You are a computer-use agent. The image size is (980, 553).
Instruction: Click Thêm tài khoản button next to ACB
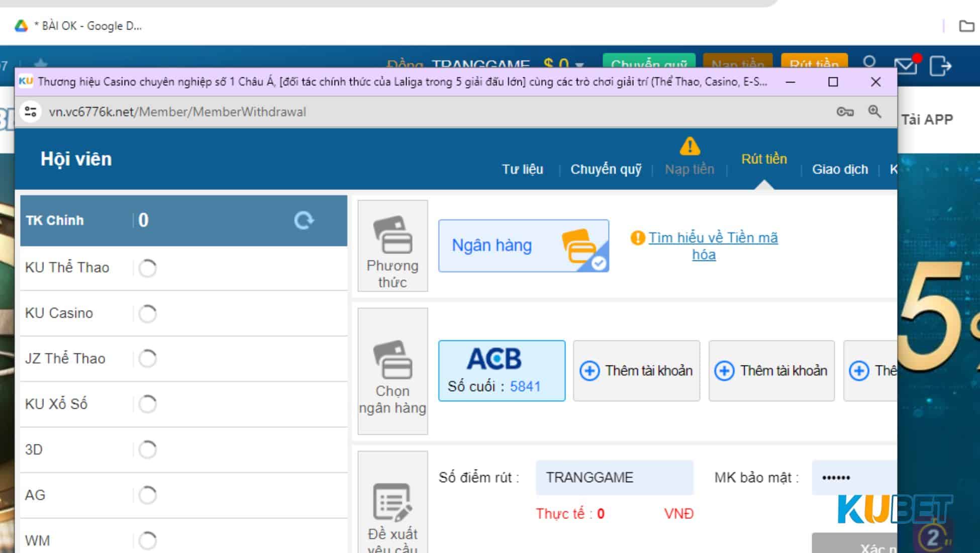point(637,371)
